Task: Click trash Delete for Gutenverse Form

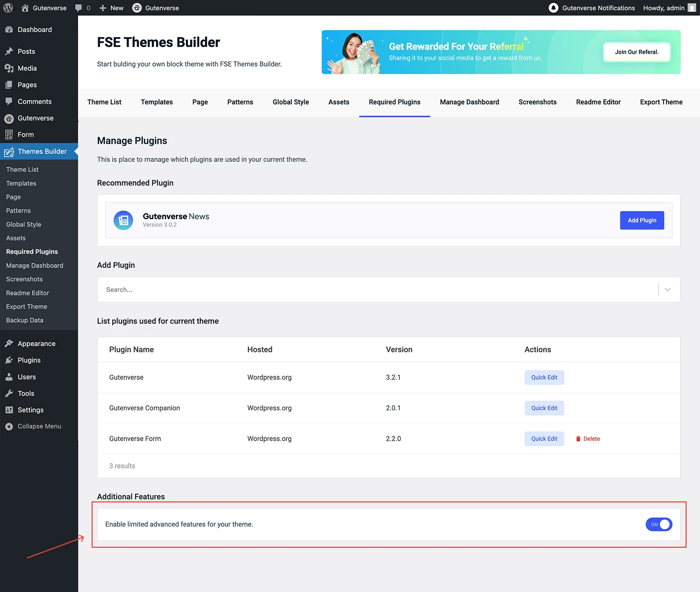Action: click(588, 439)
